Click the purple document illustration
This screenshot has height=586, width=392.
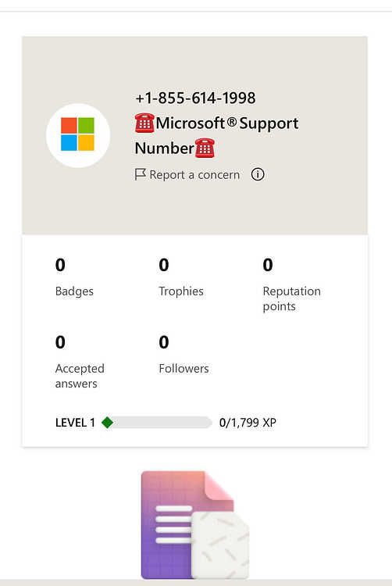(194, 525)
